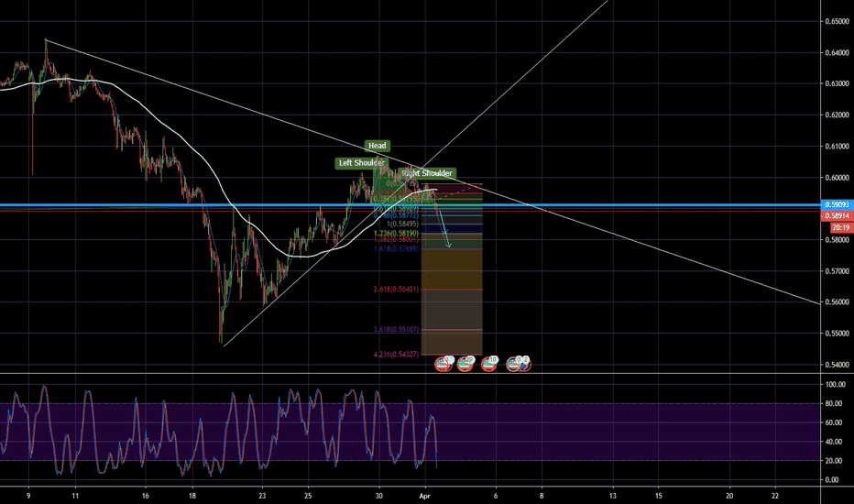Click the 0.63000 price axis label
Viewport: 854px width, 504px height.
pyautogui.click(x=838, y=84)
